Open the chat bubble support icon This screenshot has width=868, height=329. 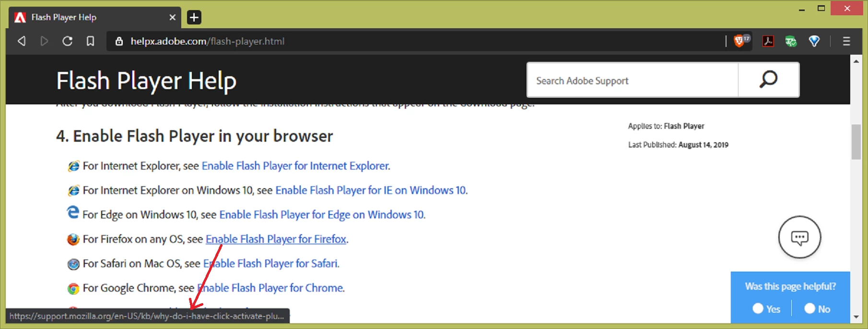tap(799, 237)
